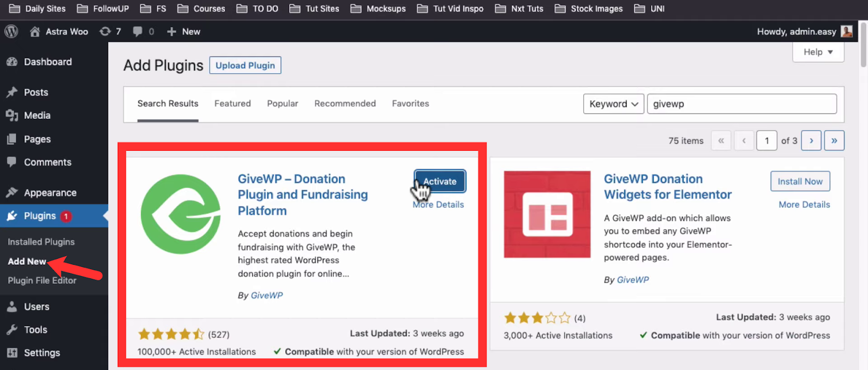Click the plugin search field containing givewp
This screenshot has height=370, width=868.
tap(742, 104)
